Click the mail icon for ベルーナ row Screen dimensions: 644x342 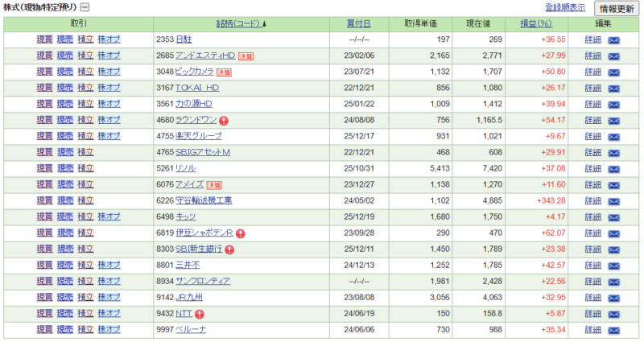613,330
